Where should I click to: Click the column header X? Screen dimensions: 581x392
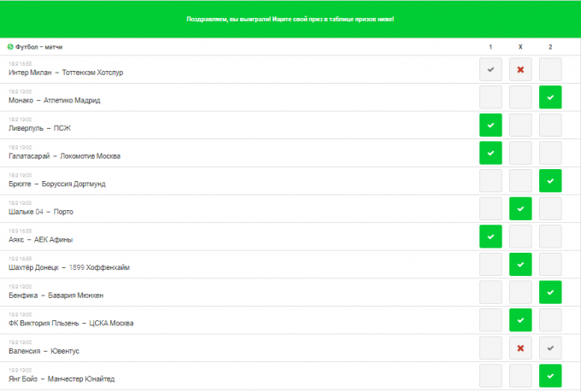[x=520, y=47]
